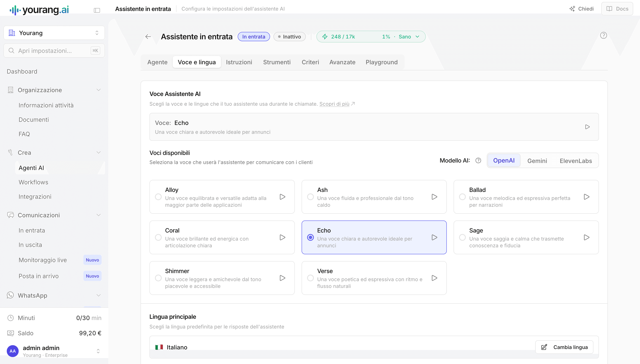Collapse the Organizzazione sidebar section
Screen dimensions: 640x364
(x=54, y=90)
